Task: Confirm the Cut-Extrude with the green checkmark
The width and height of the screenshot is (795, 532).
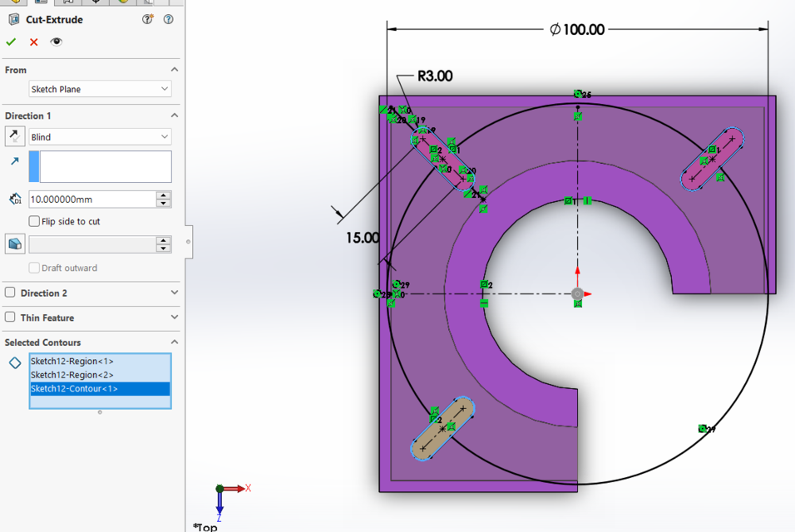Action: [x=11, y=42]
